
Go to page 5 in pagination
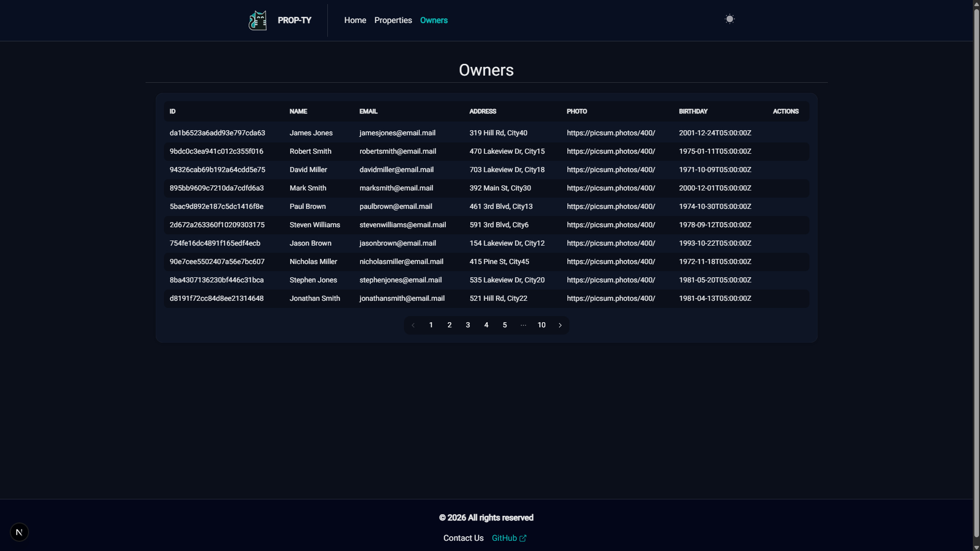click(505, 325)
